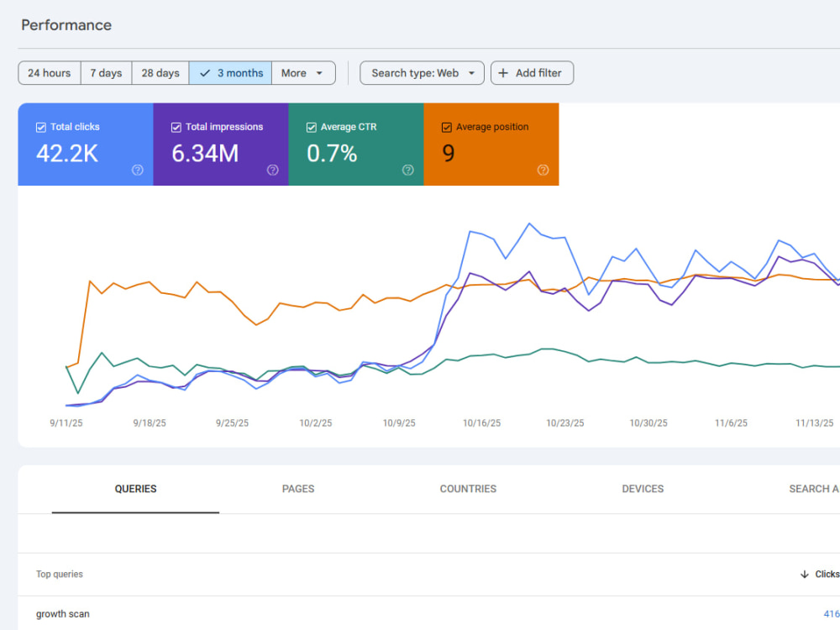Click help icon on Total clicks card
840x630 pixels.
click(x=138, y=170)
